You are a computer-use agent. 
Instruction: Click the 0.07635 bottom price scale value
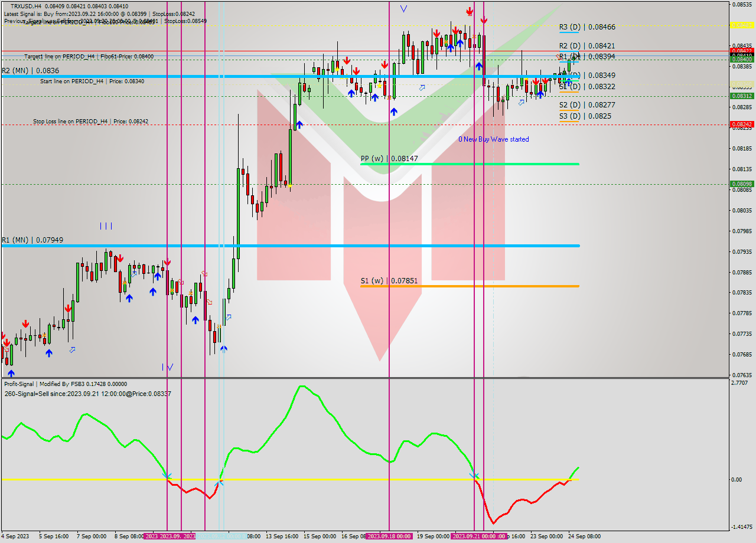[x=742, y=375]
